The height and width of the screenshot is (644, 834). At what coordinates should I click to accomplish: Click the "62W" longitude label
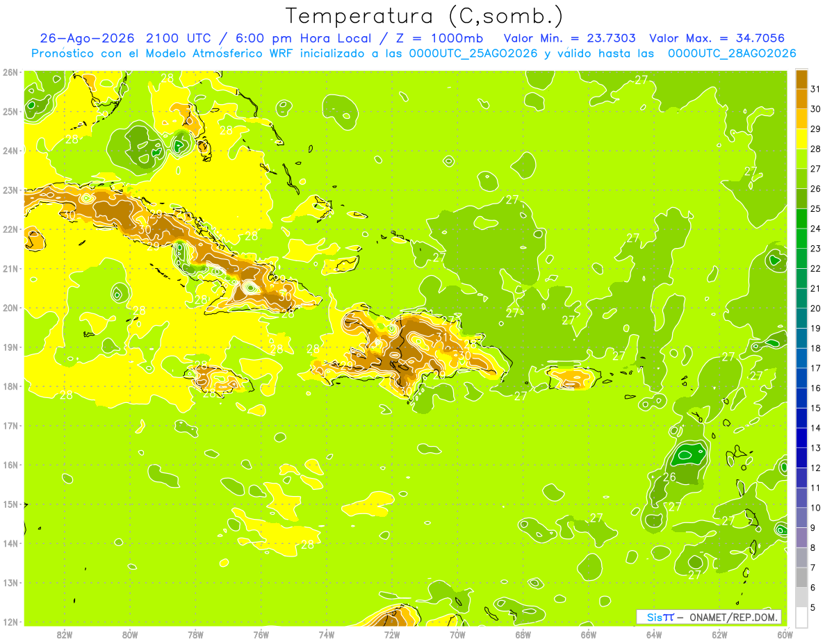click(719, 634)
